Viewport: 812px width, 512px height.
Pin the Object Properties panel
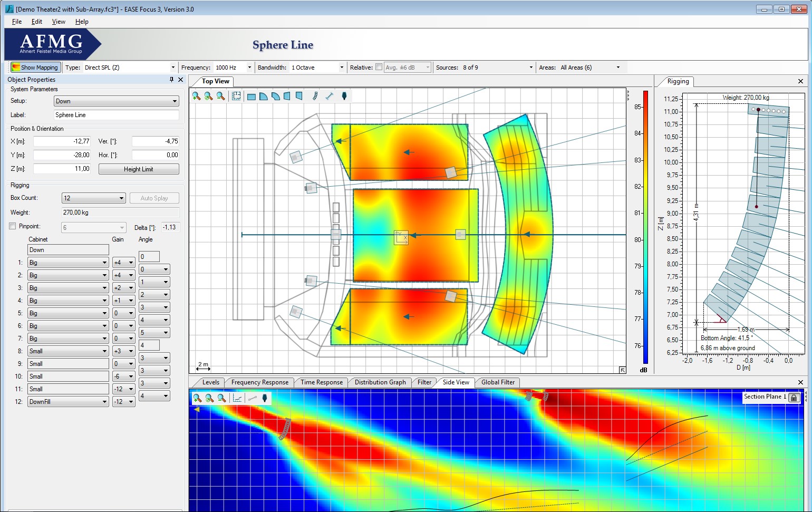point(171,80)
